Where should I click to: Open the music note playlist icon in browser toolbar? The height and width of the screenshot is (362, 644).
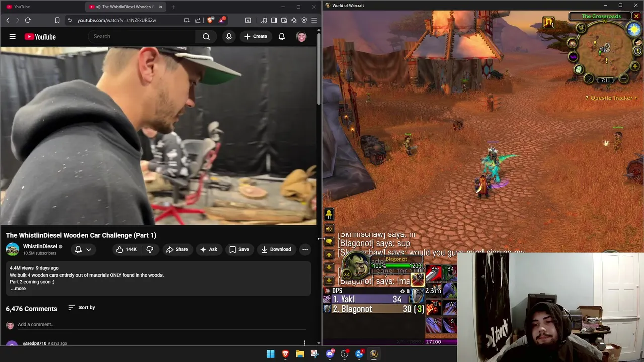coord(264,20)
